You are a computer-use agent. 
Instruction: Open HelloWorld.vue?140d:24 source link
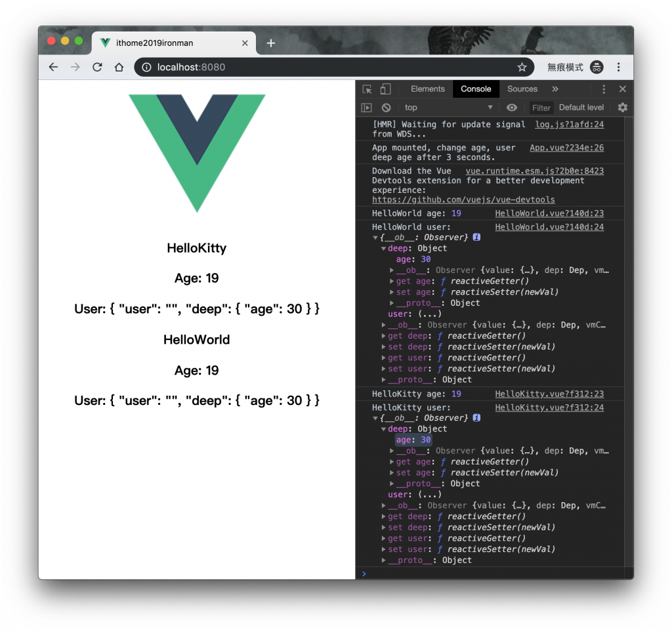549,227
